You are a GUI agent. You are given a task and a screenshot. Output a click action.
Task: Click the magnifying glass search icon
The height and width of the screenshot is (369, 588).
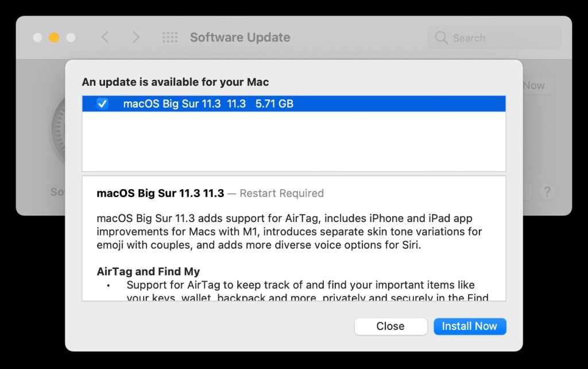click(441, 37)
